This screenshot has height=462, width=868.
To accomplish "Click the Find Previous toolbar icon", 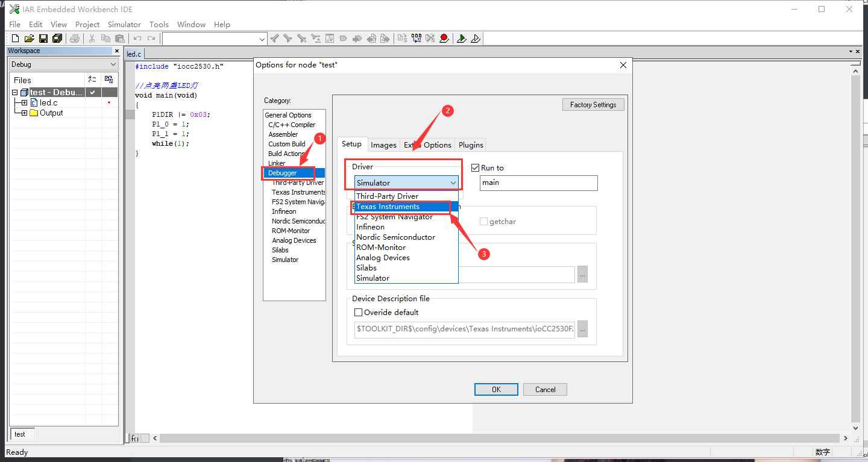I will (x=275, y=39).
